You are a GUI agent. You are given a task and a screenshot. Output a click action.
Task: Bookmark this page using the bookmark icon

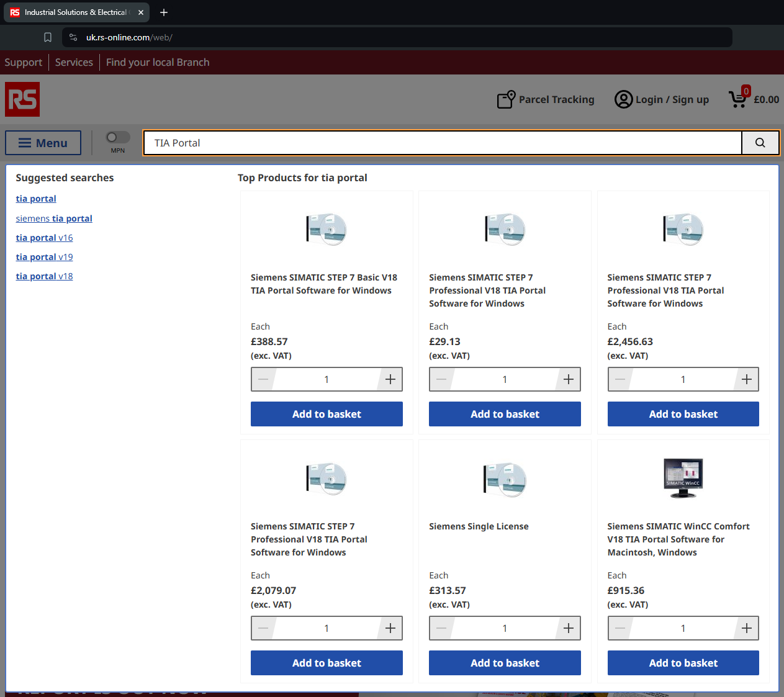[x=48, y=37]
